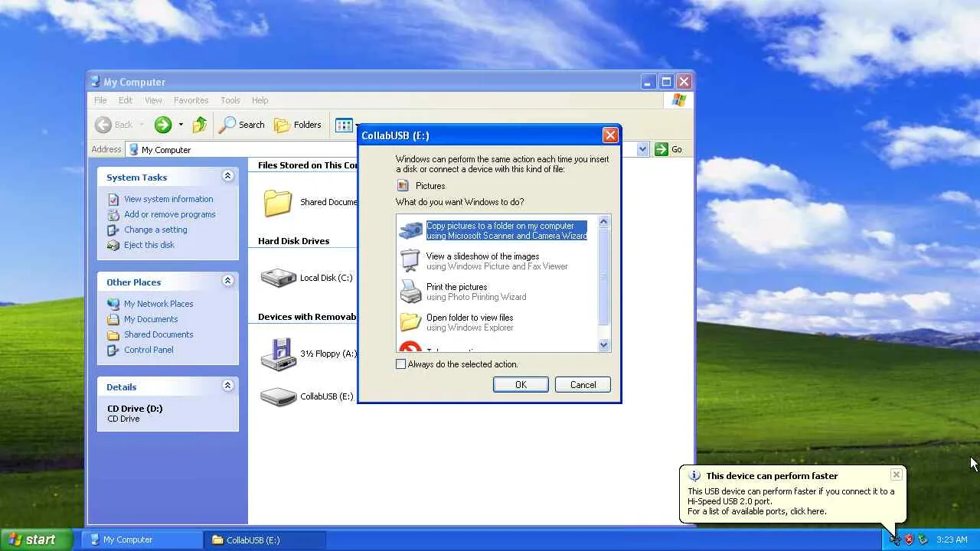Select the Open folder to view files icon

(x=410, y=322)
